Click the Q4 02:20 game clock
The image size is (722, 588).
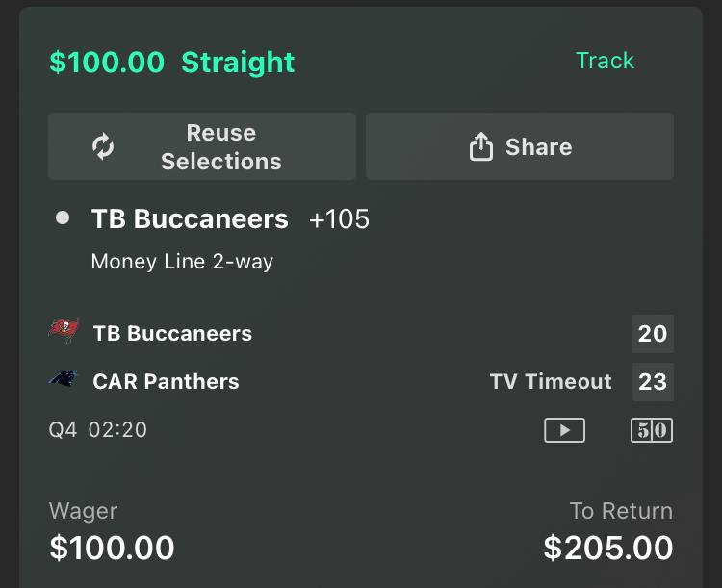(98, 429)
